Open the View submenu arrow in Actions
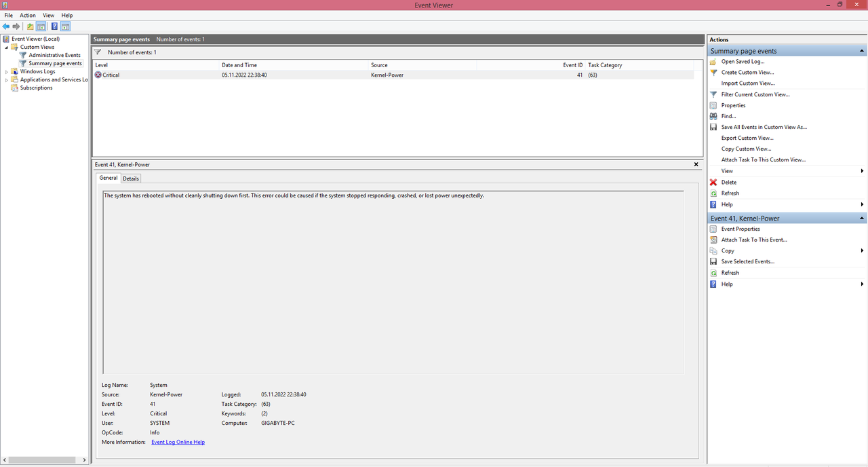The height and width of the screenshot is (467, 868). [862, 171]
